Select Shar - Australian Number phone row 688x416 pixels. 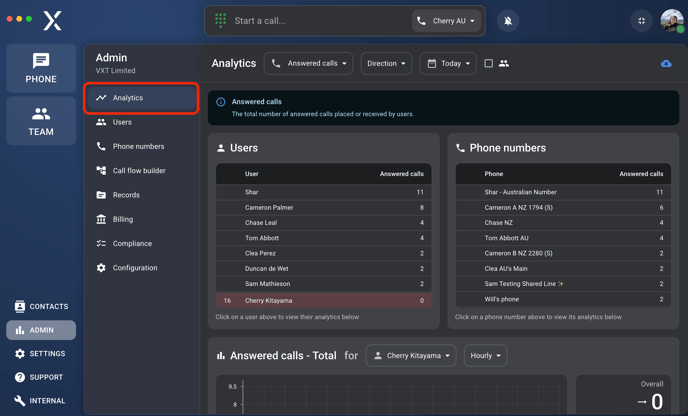tap(563, 192)
